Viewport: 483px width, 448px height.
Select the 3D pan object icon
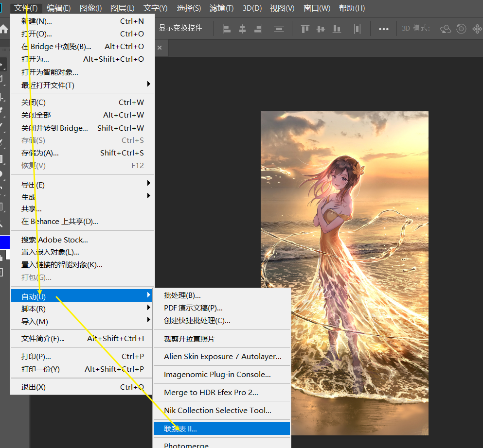477,29
